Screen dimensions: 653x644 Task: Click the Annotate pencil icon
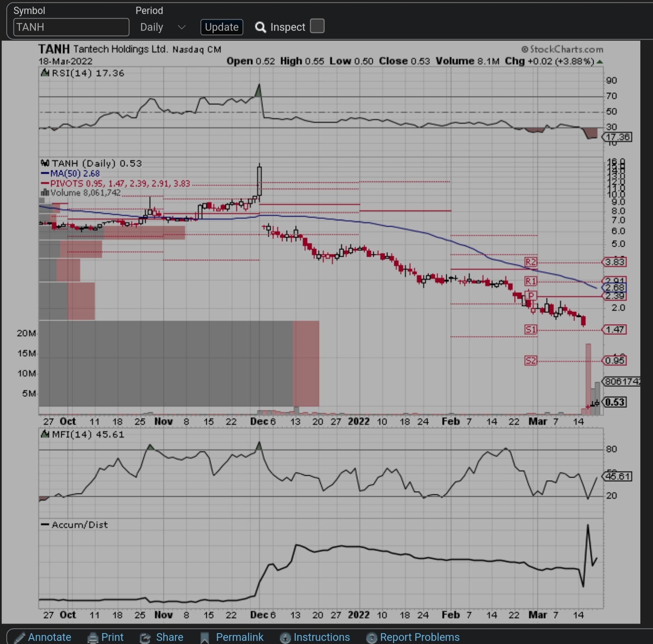coord(20,638)
